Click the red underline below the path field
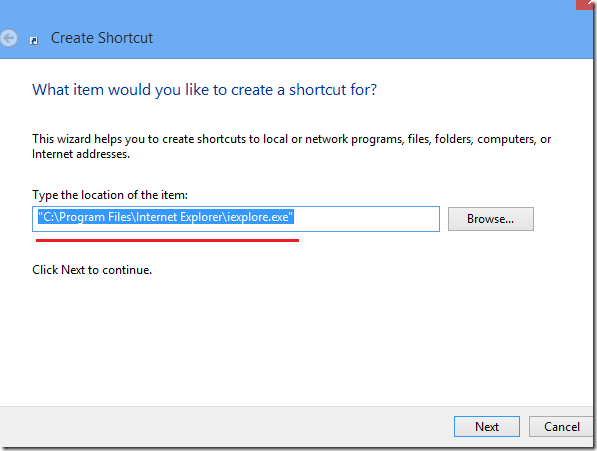The width and height of the screenshot is (597, 451). (168, 240)
